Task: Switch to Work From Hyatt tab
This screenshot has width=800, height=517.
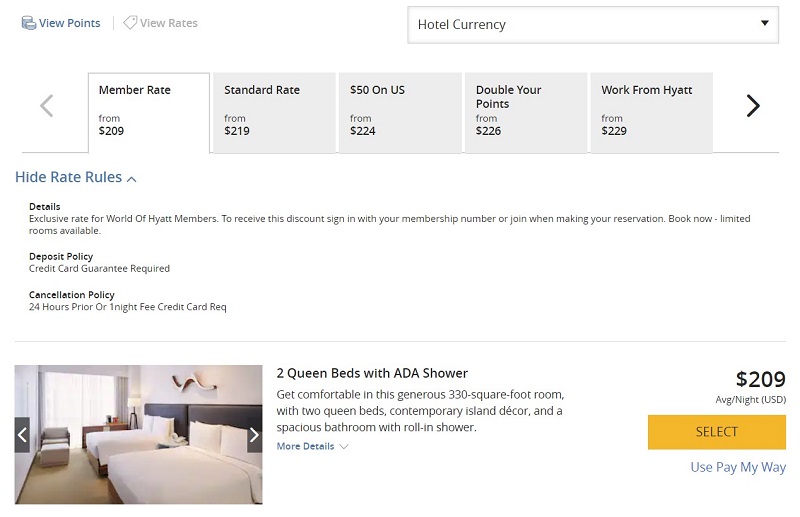Action: [x=652, y=113]
